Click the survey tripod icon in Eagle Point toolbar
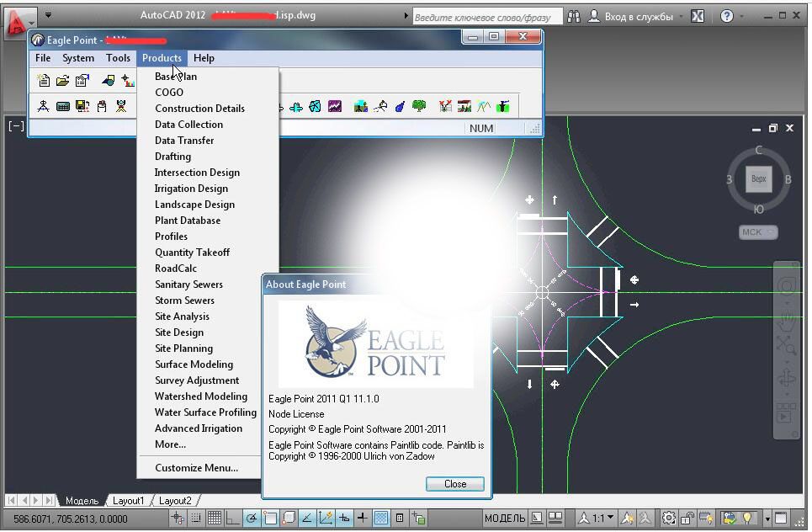 pos(44,107)
